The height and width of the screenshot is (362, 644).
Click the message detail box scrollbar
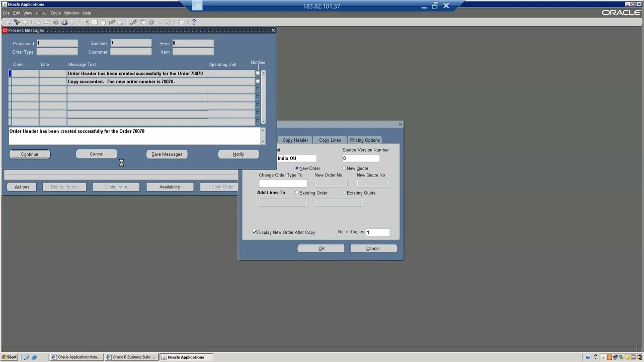pyautogui.click(x=263, y=136)
